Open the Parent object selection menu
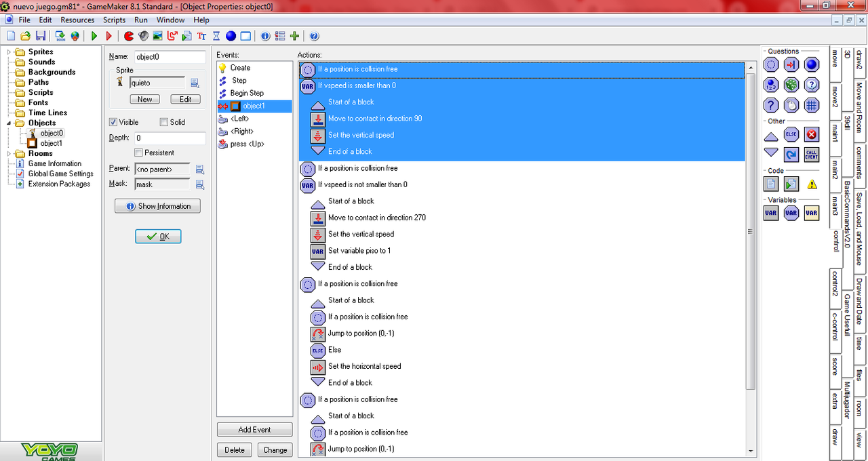The width and height of the screenshot is (868, 461). [199, 169]
